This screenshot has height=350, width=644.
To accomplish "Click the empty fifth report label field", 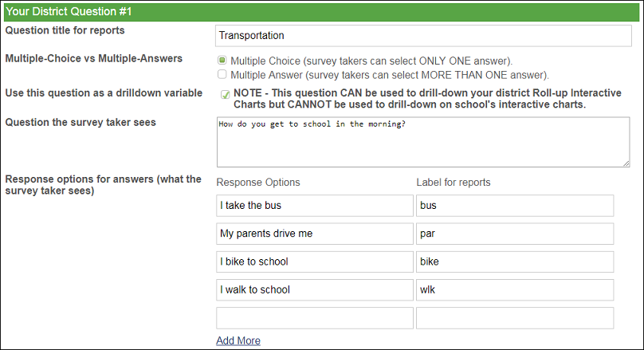I will [515, 318].
